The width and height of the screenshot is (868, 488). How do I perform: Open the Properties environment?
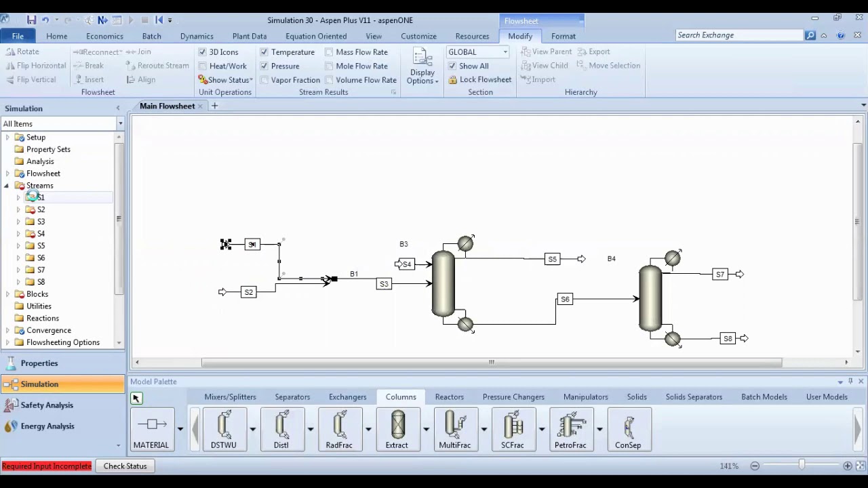point(62,363)
